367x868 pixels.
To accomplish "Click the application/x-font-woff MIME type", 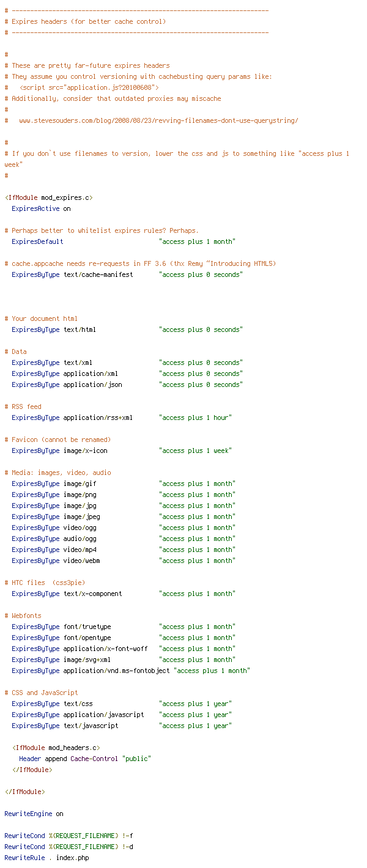I will pos(106,649).
